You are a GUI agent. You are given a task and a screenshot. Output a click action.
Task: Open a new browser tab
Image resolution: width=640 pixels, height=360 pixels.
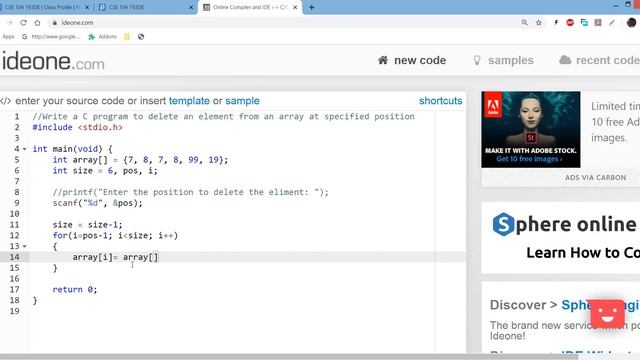pos(311,7)
